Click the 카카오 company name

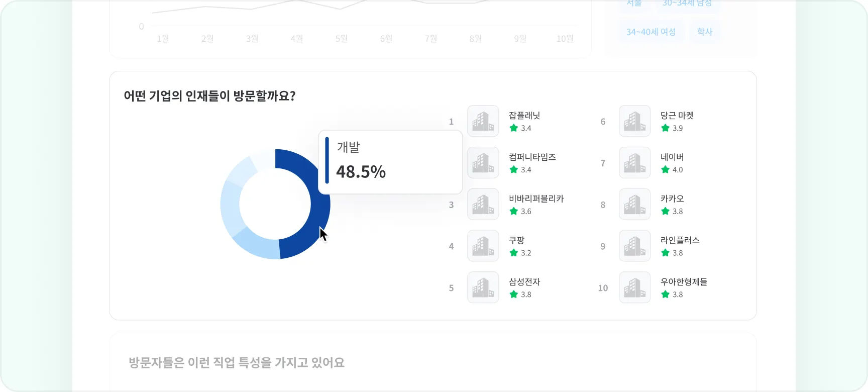tap(672, 199)
